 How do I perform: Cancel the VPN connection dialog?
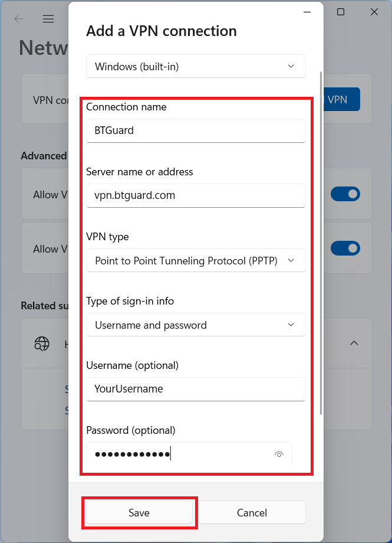[x=252, y=513]
